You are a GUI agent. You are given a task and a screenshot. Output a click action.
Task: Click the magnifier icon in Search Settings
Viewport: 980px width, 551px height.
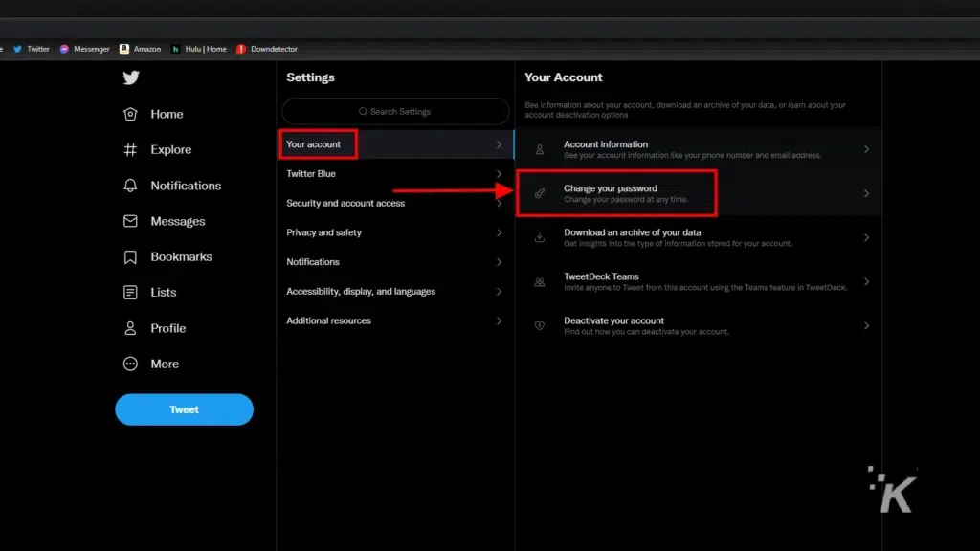click(x=363, y=111)
